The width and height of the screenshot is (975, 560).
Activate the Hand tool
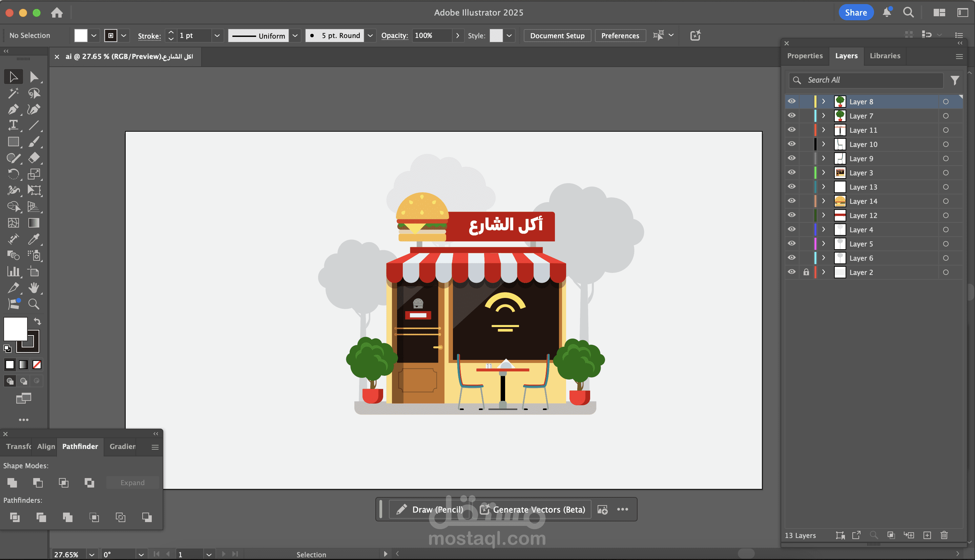[34, 288]
